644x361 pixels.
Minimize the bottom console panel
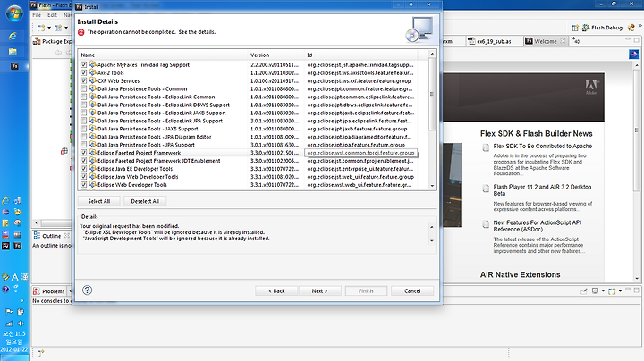[628, 290]
